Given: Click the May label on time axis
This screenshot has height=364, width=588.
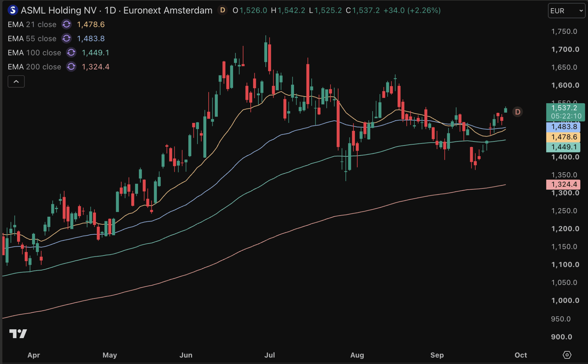Looking at the screenshot, I should [110, 355].
